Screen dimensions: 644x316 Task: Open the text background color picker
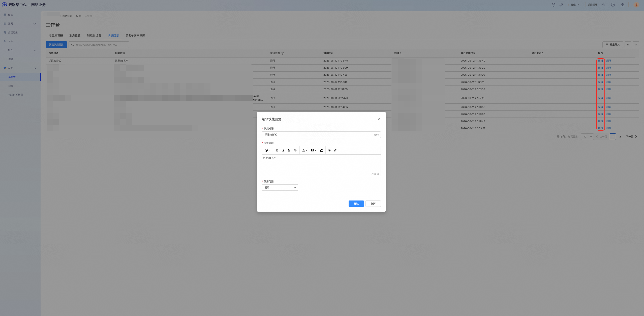click(x=313, y=150)
